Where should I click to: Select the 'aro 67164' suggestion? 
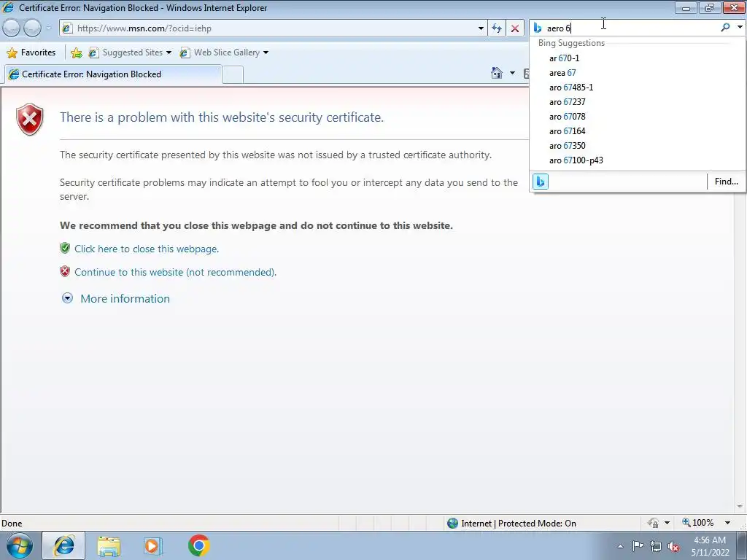coord(638,131)
